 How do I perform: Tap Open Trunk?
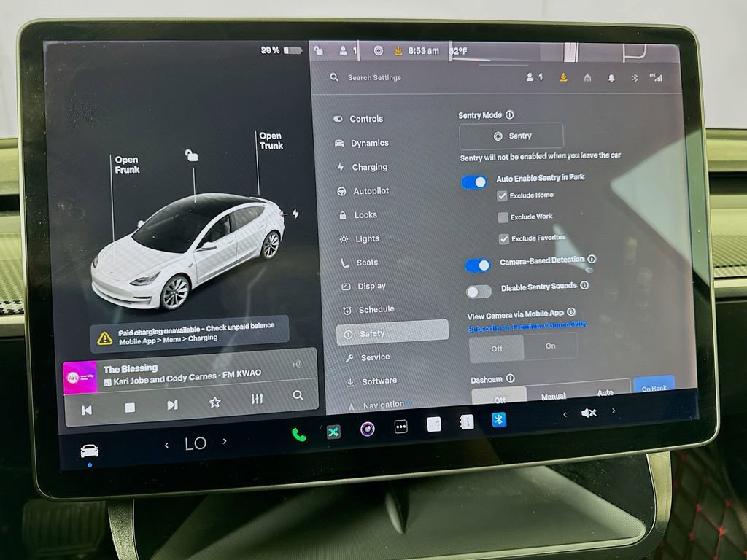point(271,141)
